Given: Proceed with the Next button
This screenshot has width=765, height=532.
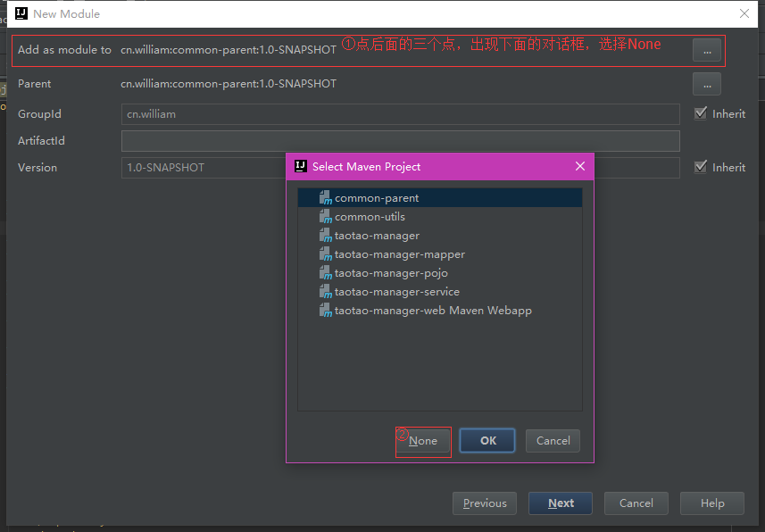Looking at the screenshot, I should pos(561,503).
